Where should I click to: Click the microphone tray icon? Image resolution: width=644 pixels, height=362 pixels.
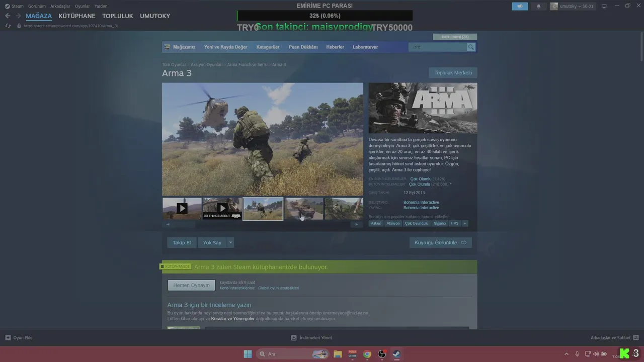[577, 354]
